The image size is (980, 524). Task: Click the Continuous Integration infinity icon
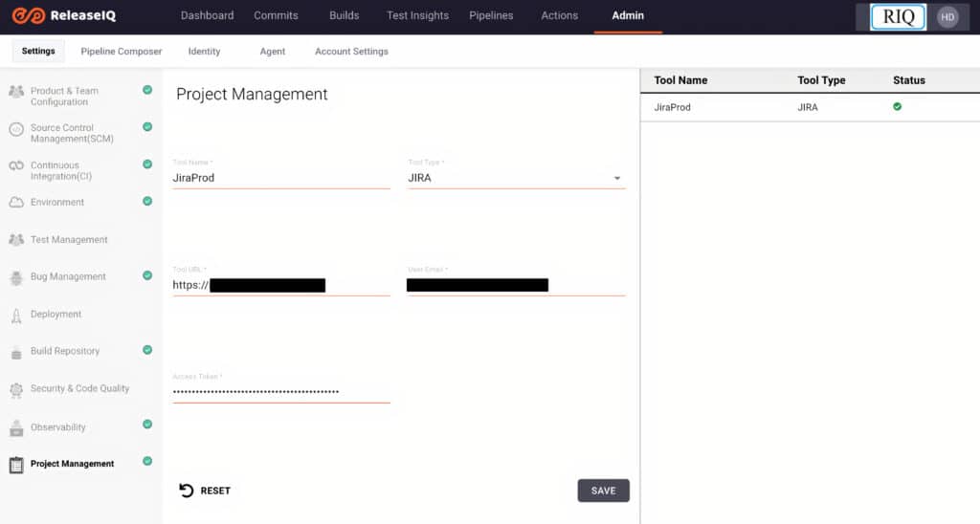pyautogui.click(x=16, y=165)
